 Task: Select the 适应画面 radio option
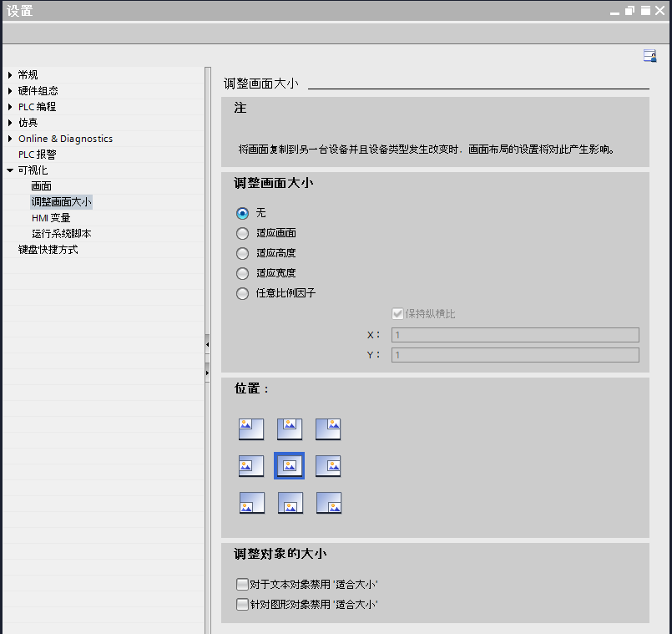(243, 233)
